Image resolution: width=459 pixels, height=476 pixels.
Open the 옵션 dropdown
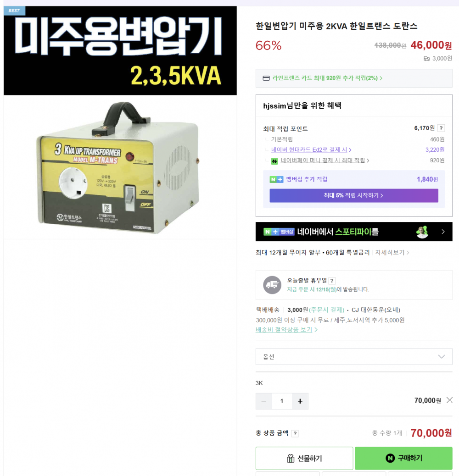[x=354, y=357]
